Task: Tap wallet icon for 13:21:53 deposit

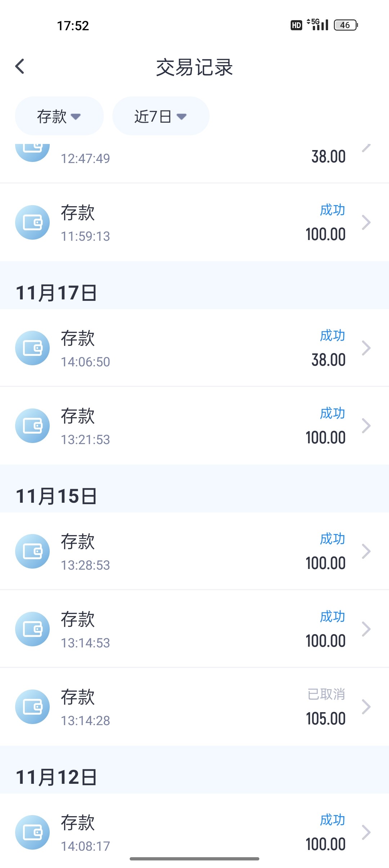Action: click(x=32, y=426)
